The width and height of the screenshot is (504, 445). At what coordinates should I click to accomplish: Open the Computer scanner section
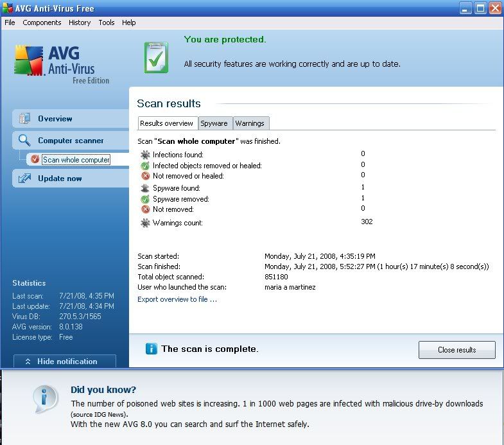point(71,140)
